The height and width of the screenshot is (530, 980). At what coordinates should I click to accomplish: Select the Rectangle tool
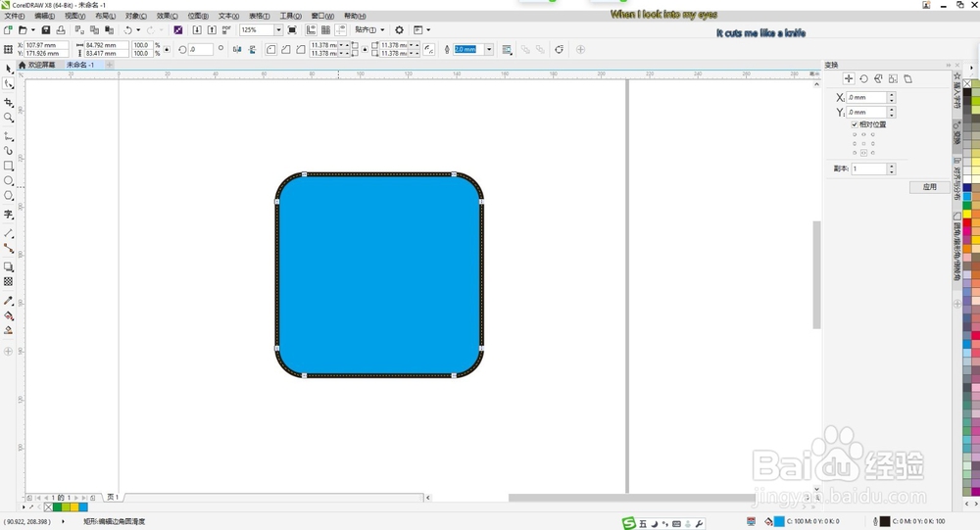coord(9,166)
